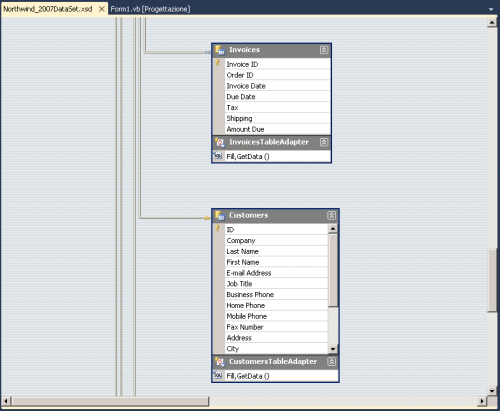Click the Invoices table header icon

220,50
